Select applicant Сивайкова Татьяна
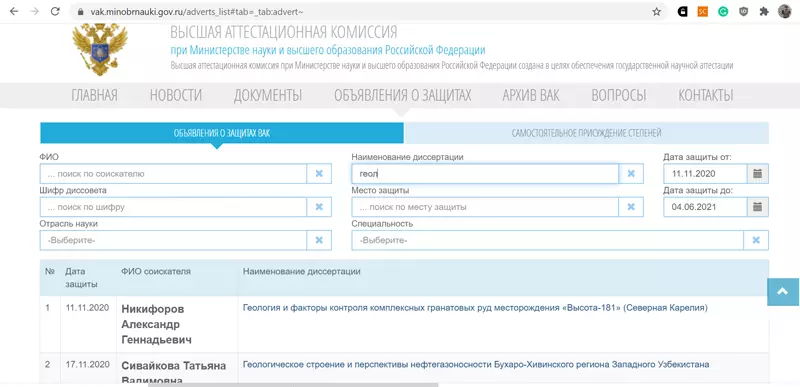This screenshot has height=387, width=800. coord(173,373)
